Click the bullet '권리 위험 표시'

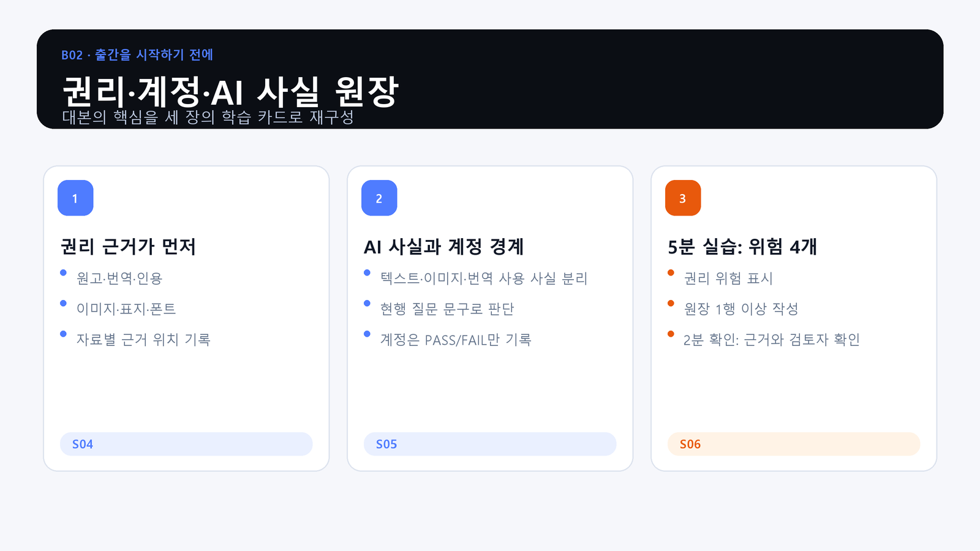[728, 278]
